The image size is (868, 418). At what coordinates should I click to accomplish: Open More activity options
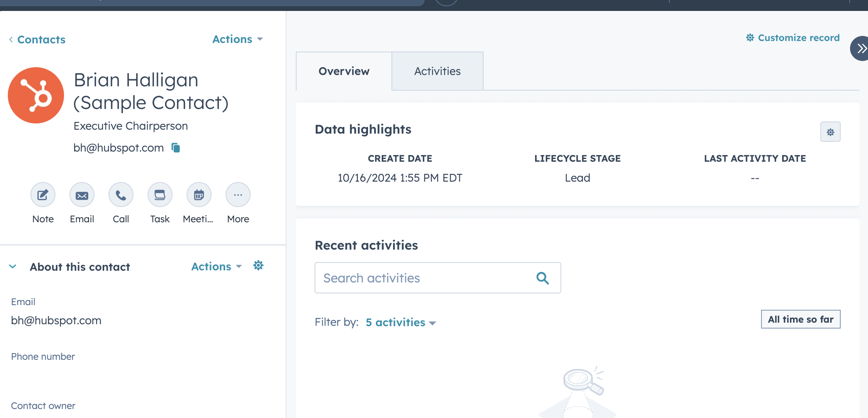point(238,195)
